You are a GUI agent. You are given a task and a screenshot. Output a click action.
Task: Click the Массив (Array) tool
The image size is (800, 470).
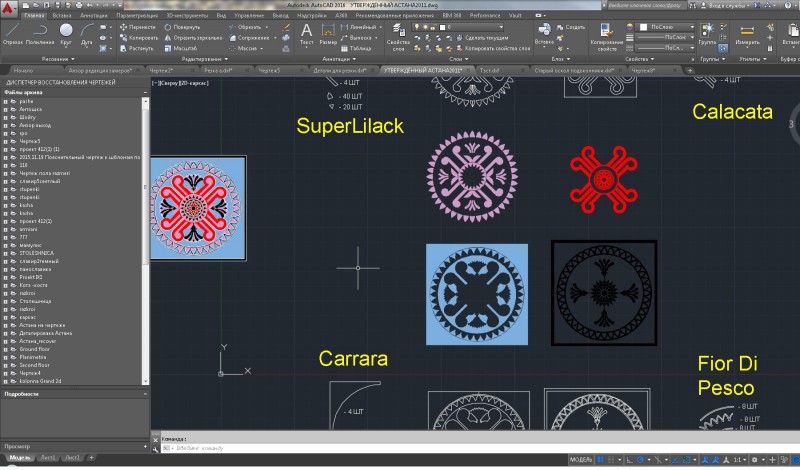[x=243, y=48]
